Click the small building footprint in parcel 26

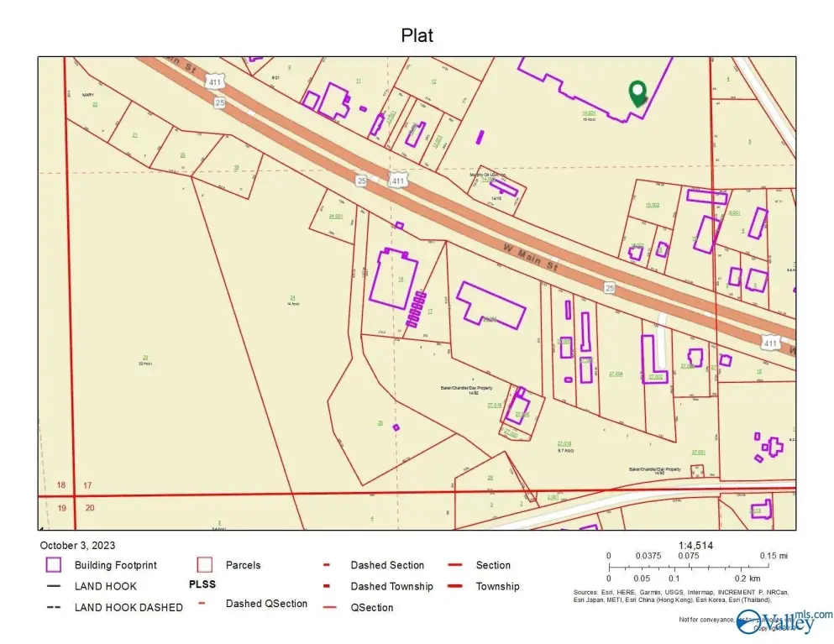click(396, 427)
